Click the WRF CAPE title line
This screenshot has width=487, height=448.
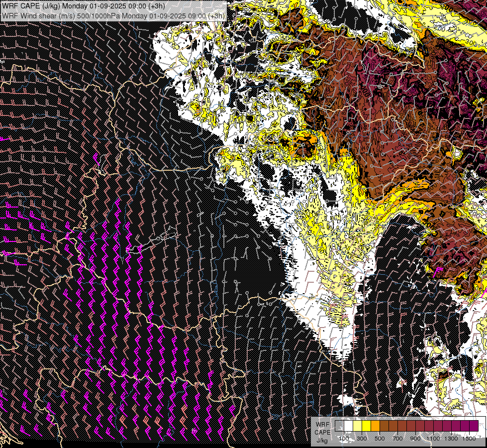coord(83,6)
